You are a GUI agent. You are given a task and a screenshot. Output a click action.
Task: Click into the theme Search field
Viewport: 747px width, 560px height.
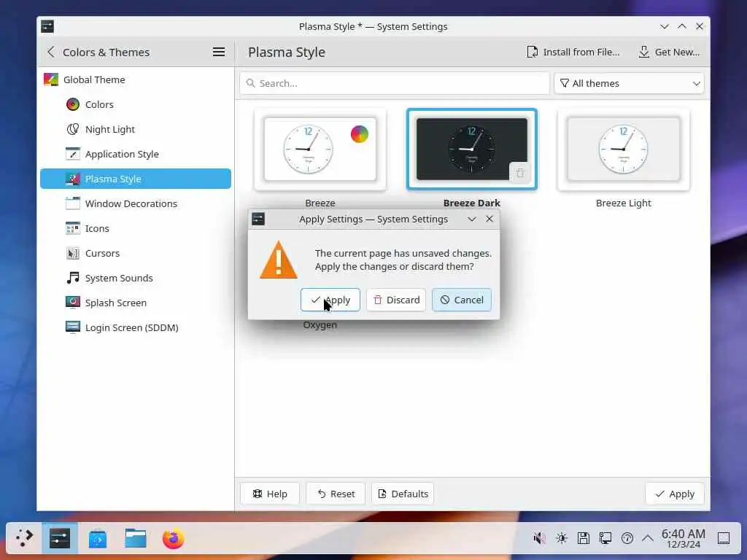395,83
